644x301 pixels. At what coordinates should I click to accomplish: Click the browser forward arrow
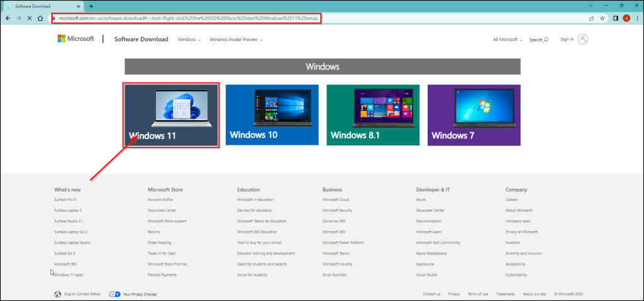[18, 18]
